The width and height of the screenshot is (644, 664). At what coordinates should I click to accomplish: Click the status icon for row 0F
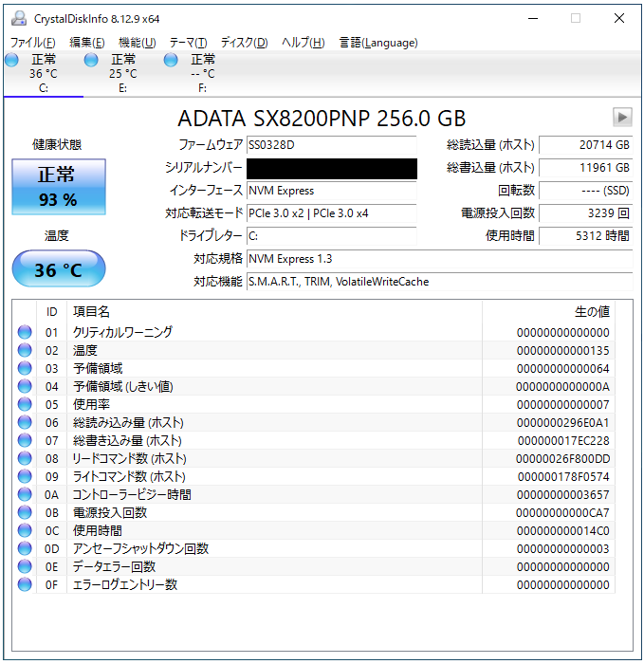point(25,584)
